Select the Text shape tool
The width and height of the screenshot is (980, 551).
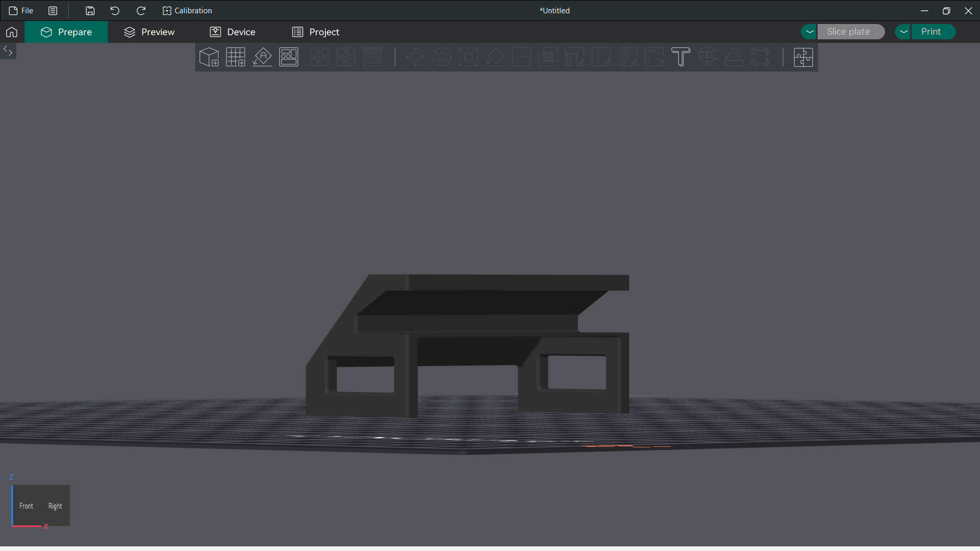[681, 57]
